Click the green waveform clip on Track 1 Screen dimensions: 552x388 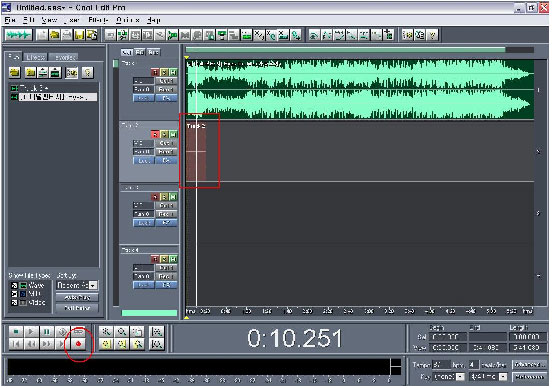click(x=360, y=89)
